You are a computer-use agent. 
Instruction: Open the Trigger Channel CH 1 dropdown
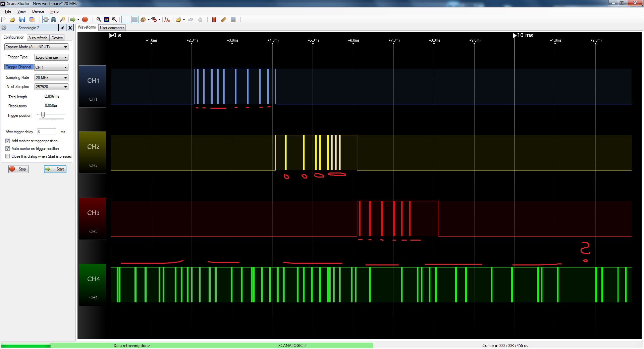(51, 67)
